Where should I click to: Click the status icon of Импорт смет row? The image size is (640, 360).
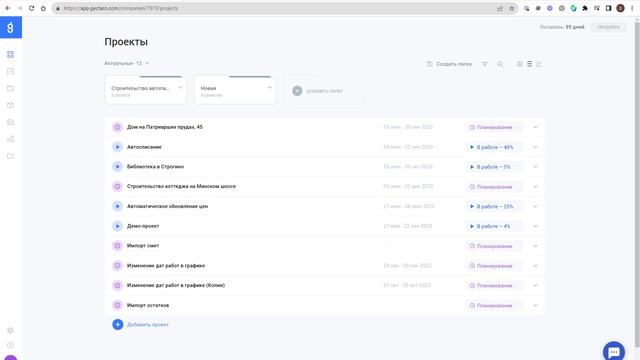coord(117,246)
